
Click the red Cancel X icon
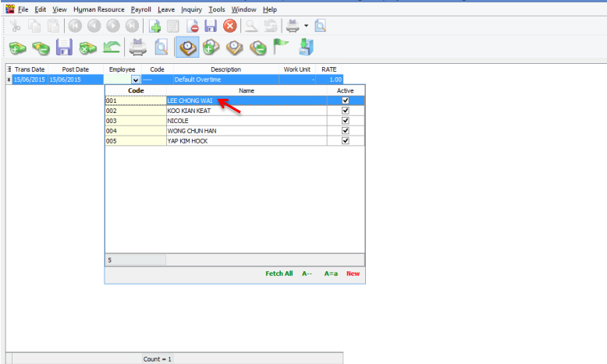pos(230,26)
